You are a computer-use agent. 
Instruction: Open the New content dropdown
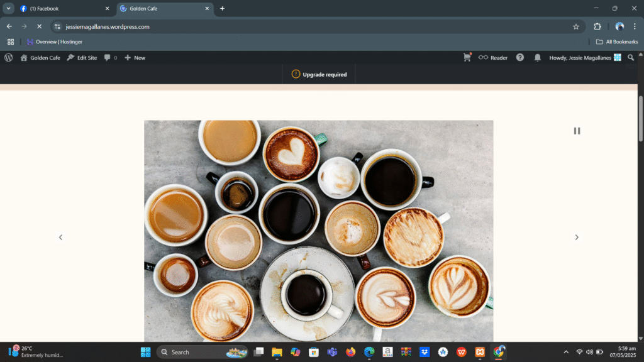[135, 57]
